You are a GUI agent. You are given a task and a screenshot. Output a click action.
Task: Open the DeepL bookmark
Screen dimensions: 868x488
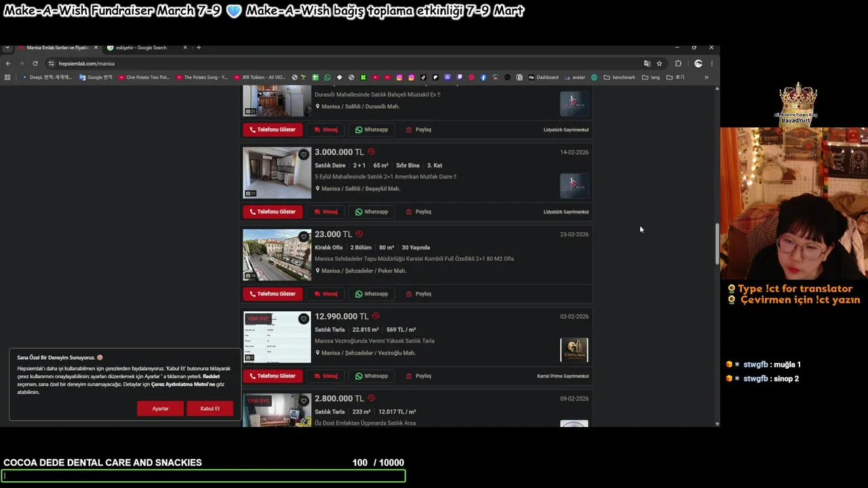(46, 77)
